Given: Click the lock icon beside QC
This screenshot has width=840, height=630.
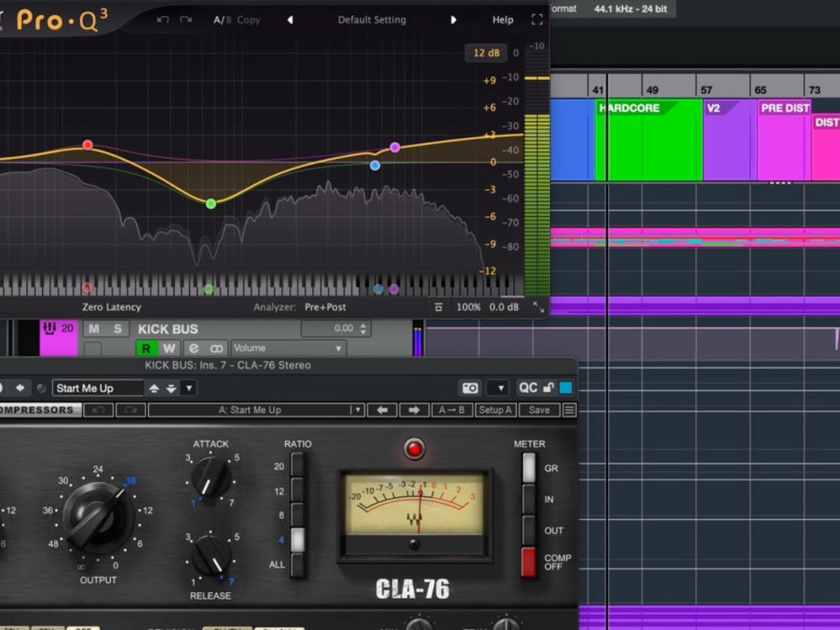Looking at the screenshot, I should coord(548,388).
